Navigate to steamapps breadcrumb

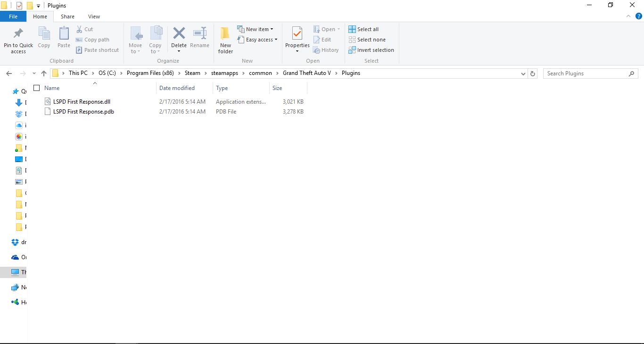coord(224,73)
